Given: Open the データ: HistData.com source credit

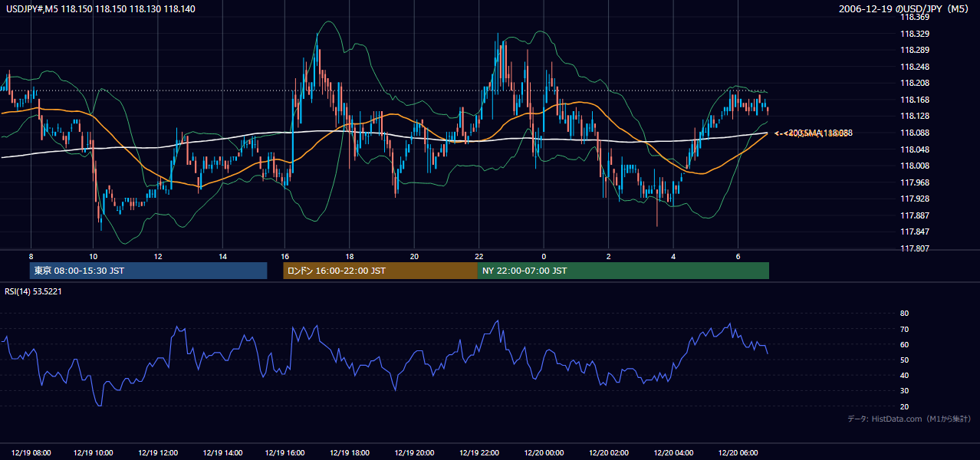Looking at the screenshot, I should click(909, 419).
